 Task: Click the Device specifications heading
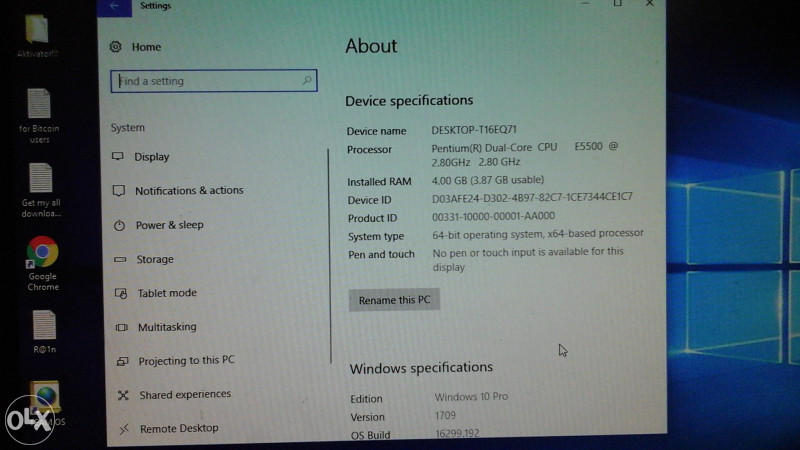[x=409, y=101]
